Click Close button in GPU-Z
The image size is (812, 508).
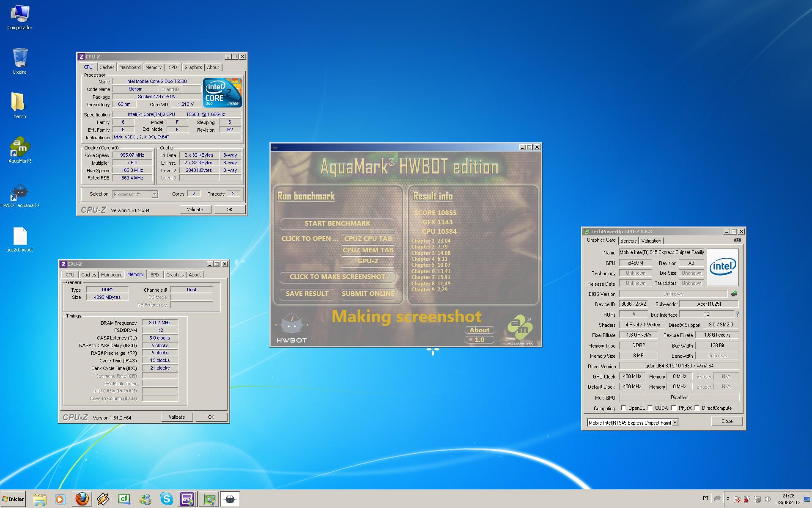pos(727,421)
